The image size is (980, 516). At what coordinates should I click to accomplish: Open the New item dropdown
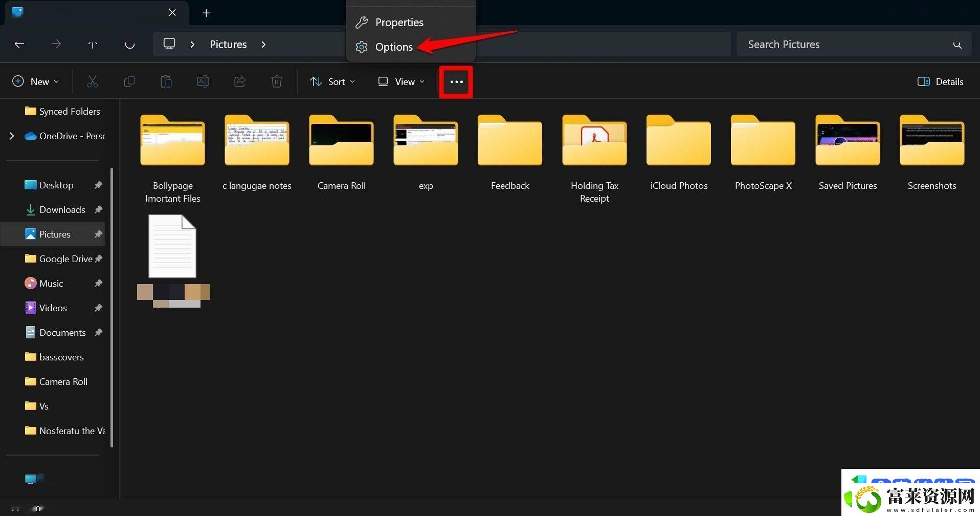pos(35,81)
